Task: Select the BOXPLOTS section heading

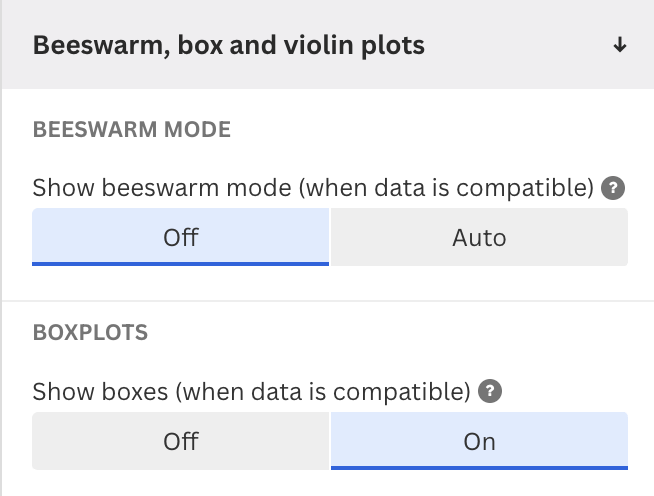Action: pos(90,332)
